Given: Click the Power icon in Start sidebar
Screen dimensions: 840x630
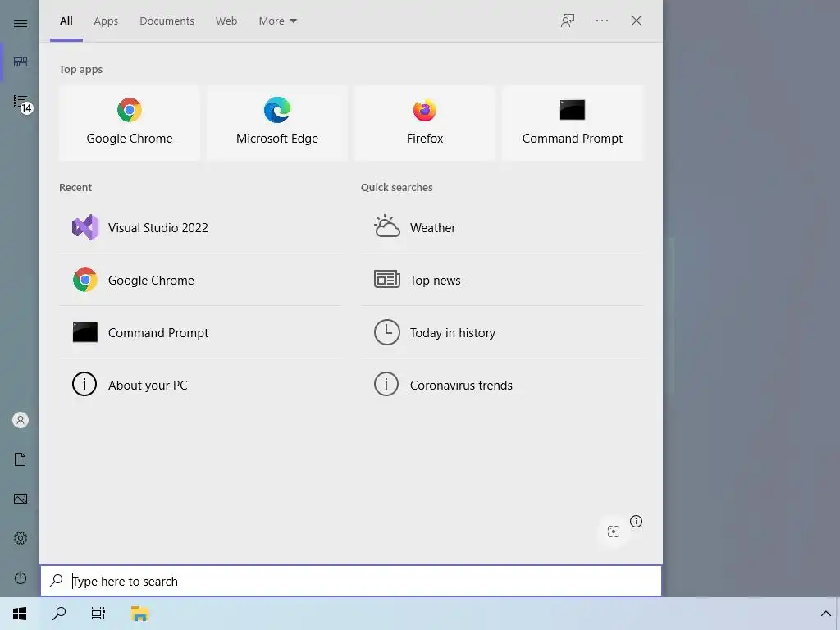Looking at the screenshot, I should point(21,578).
